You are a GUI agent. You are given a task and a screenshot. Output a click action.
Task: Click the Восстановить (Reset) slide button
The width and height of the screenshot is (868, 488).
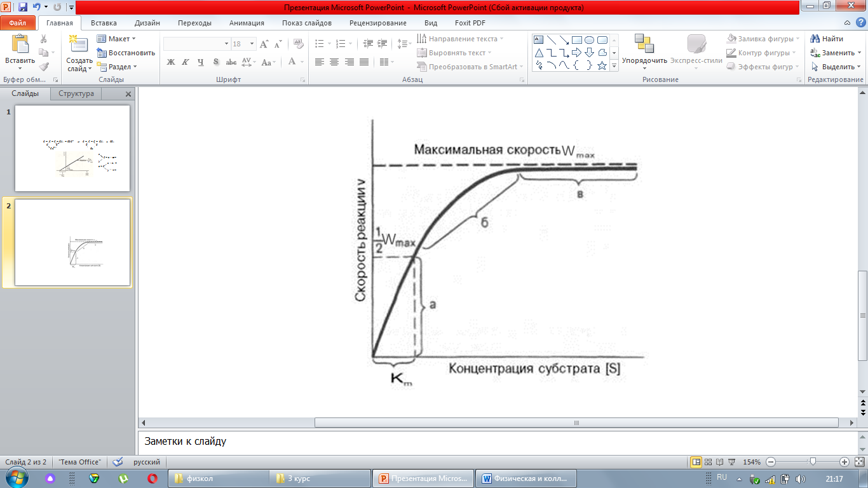(x=126, y=53)
